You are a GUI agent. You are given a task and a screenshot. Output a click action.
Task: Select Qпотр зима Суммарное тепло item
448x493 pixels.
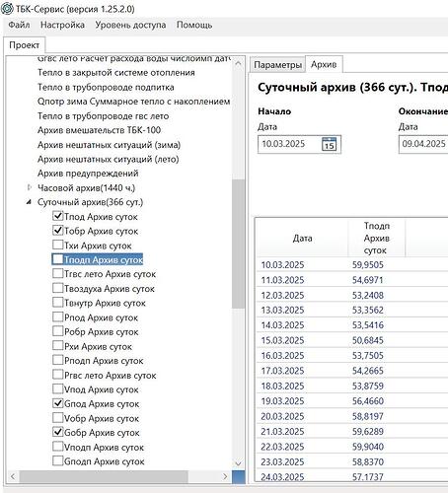click(133, 102)
